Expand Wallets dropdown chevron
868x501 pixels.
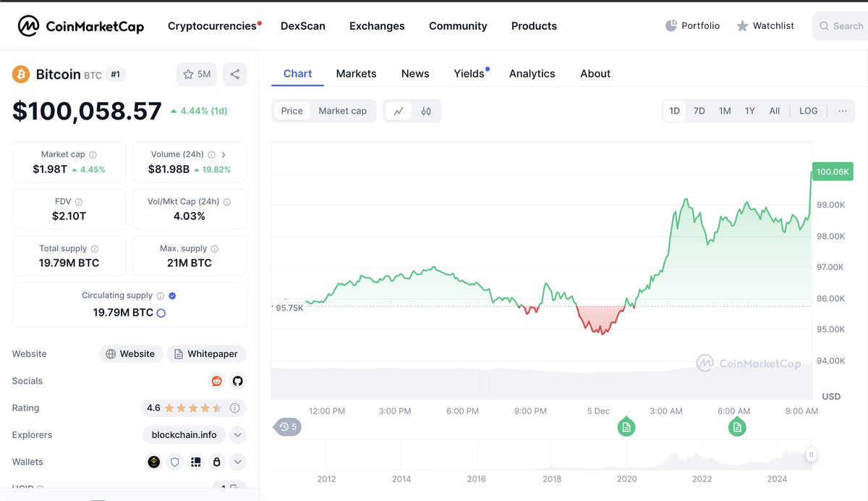(238, 462)
